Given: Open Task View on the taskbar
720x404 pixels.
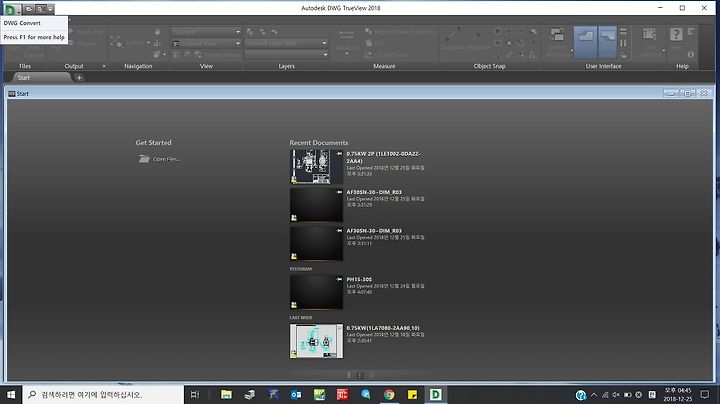Looking at the screenshot, I should [x=195, y=394].
